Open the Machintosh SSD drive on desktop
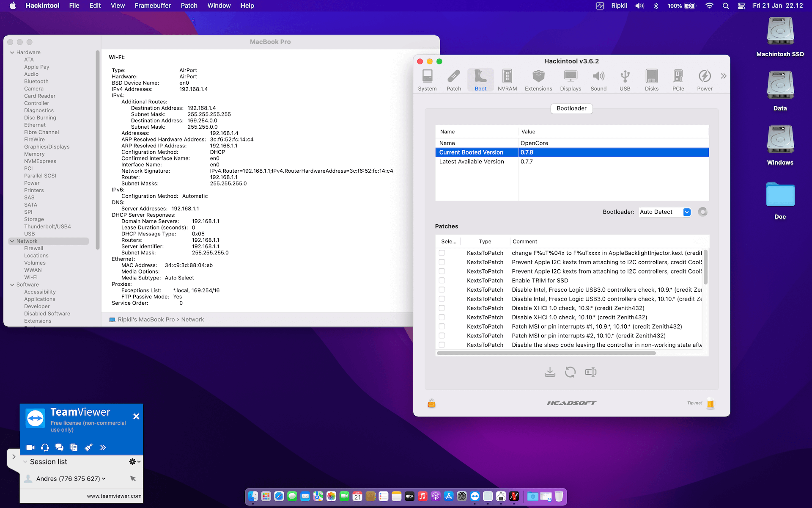The width and height of the screenshot is (812, 508). point(780,37)
